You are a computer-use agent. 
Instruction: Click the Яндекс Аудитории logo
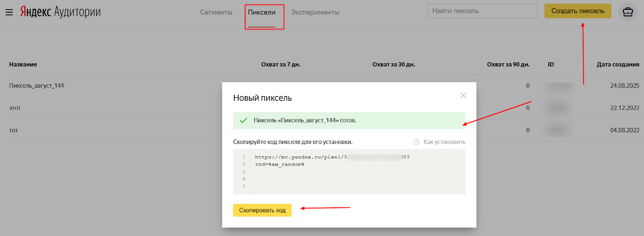[60, 12]
